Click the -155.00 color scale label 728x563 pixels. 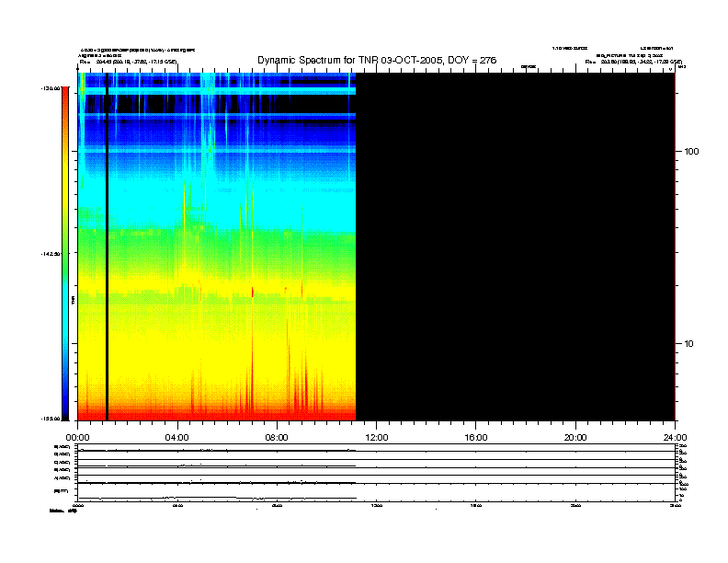point(51,419)
